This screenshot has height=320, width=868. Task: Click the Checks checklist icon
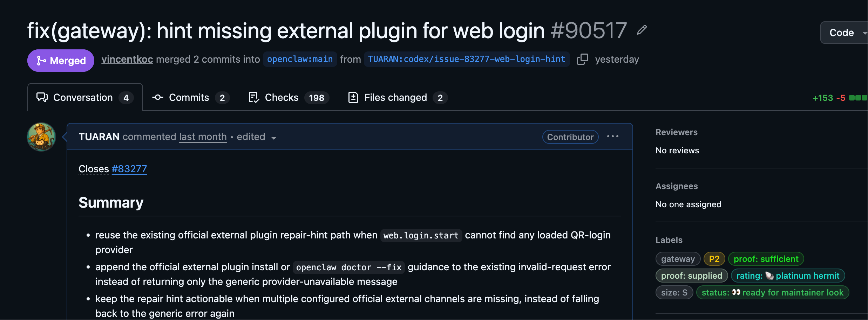(254, 97)
